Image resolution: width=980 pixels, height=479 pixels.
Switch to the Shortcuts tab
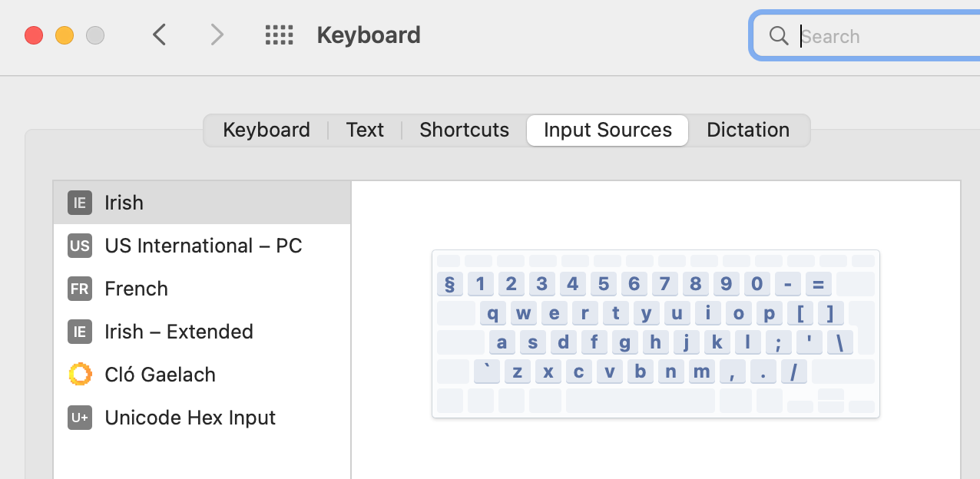coord(464,130)
